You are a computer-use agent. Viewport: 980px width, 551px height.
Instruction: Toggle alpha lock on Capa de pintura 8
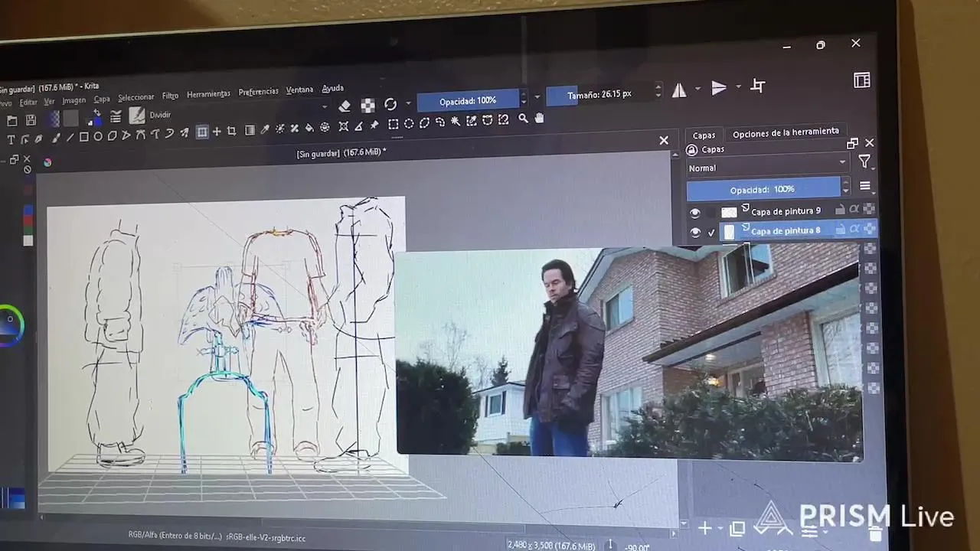coord(869,228)
